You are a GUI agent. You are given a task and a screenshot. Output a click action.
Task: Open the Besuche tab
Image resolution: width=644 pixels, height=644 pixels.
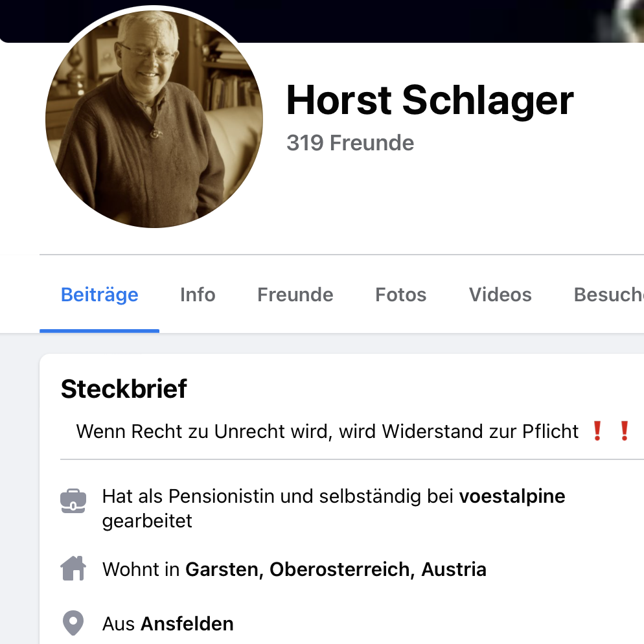pyautogui.click(x=608, y=295)
